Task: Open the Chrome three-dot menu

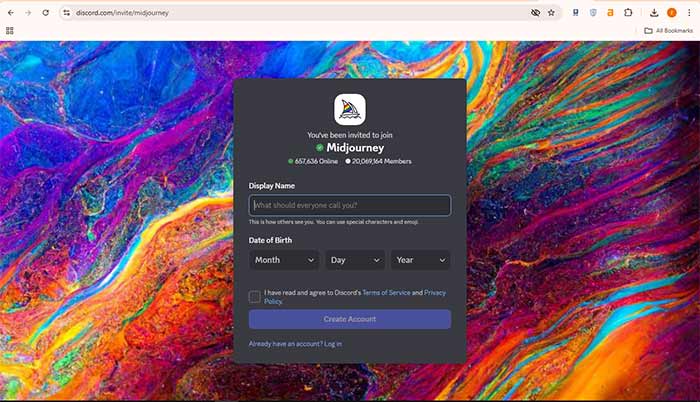Action: coord(689,13)
